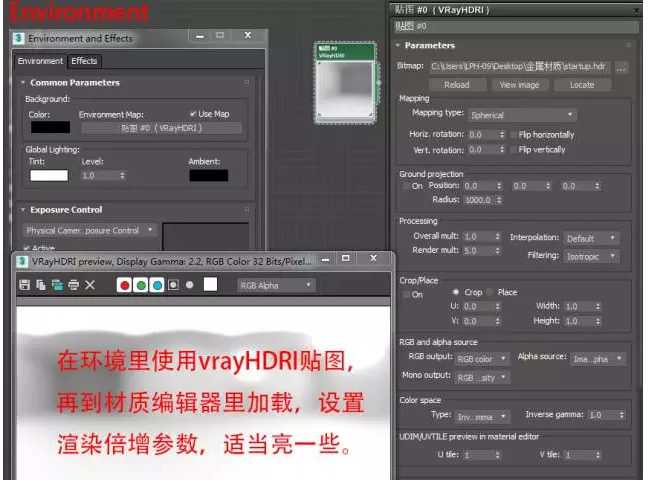Open Mapping type Spherical dropdown
651x480 pixels.
522,115
